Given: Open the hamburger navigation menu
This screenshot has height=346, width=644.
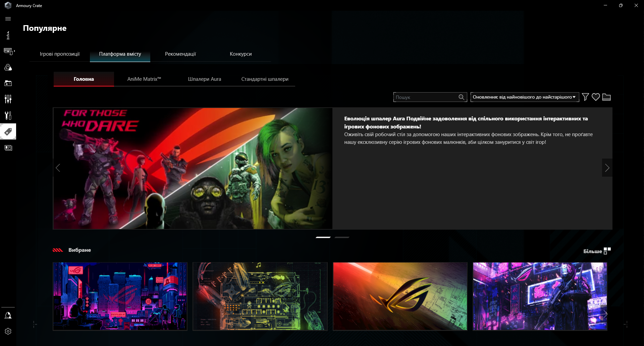Looking at the screenshot, I should click(8, 19).
